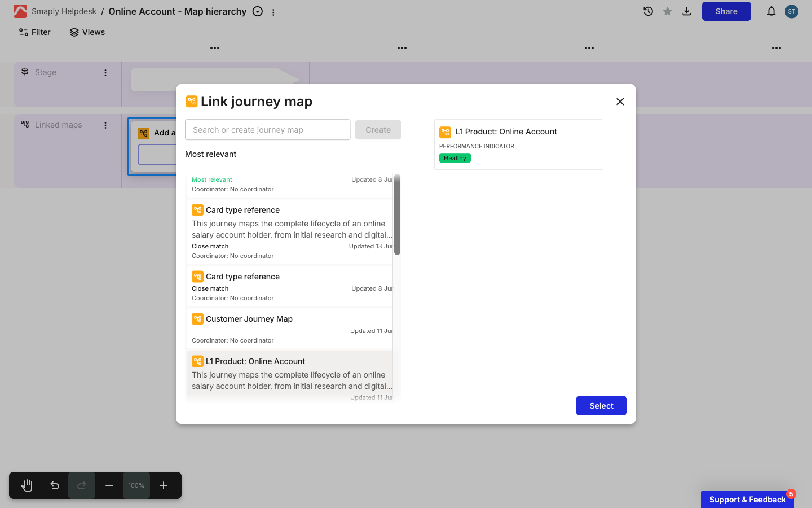This screenshot has width=812, height=508.
Task: Open the ST user avatar menu
Action: 792,11
